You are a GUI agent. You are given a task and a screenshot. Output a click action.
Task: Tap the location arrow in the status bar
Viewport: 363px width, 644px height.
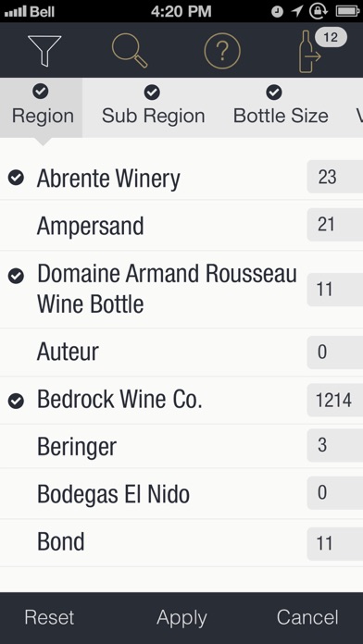(296, 11)
